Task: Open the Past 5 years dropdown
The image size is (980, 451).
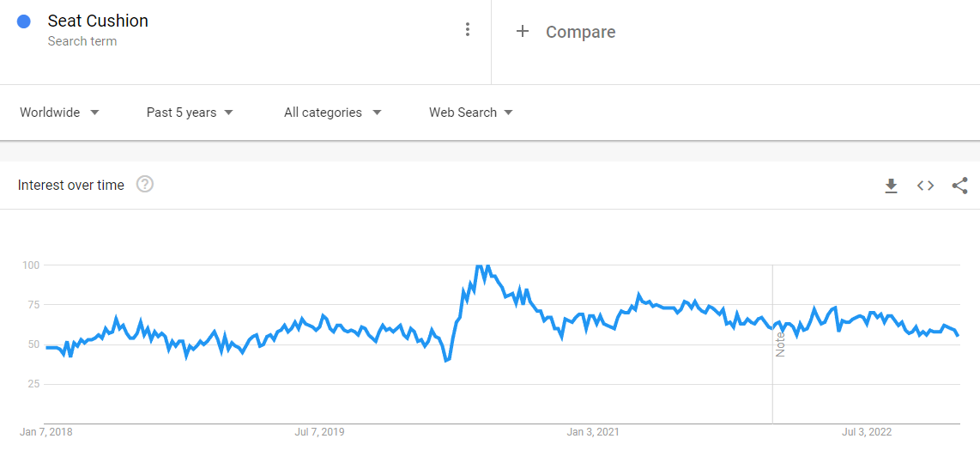Action: [x=190, y=113]
